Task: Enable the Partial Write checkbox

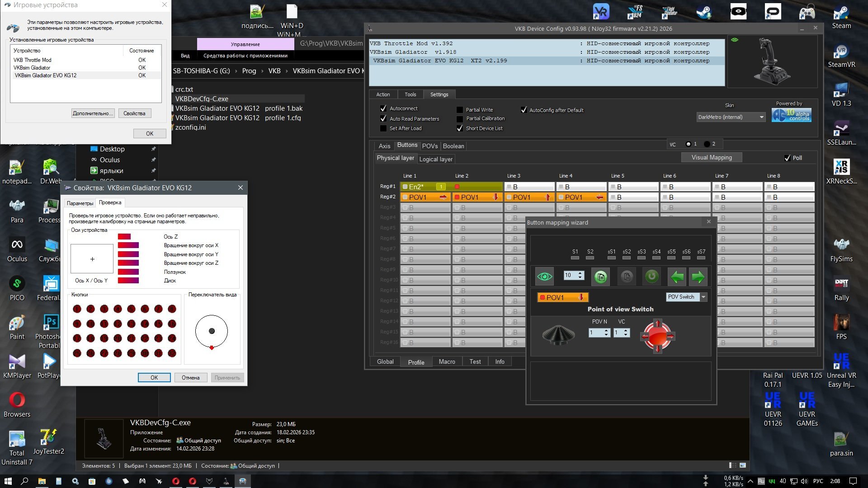Action: pyautogui.click(x=460, y=110)
